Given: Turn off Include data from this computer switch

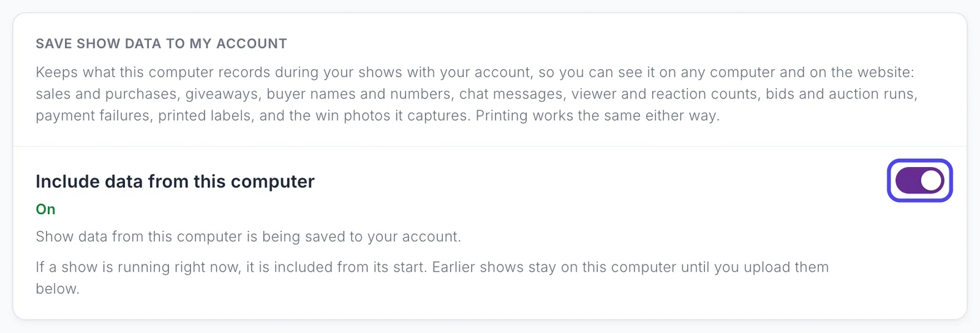Looking at the screenshot, I should [919, 181].
